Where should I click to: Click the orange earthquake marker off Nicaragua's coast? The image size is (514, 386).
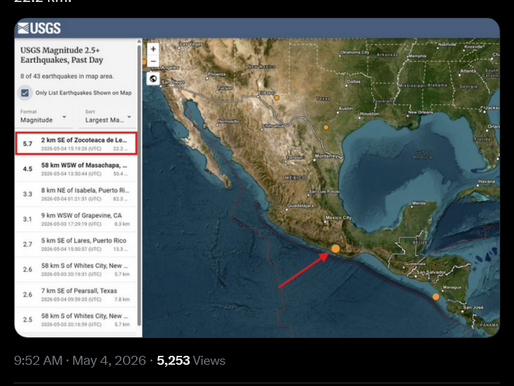(x=436, y=297)
